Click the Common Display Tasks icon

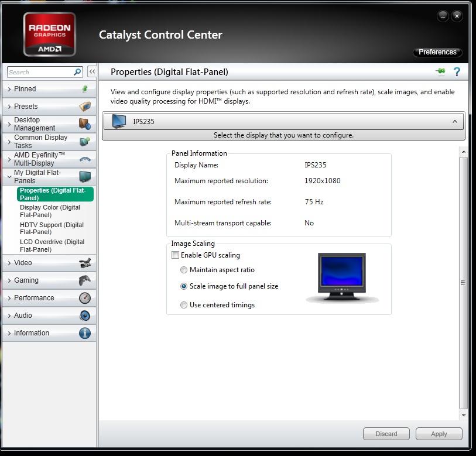(x=85, y=142)
